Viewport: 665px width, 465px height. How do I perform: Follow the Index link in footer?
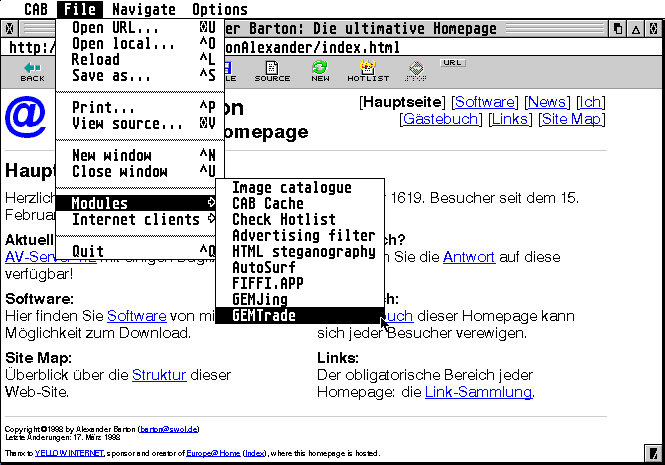coord(254,454)
